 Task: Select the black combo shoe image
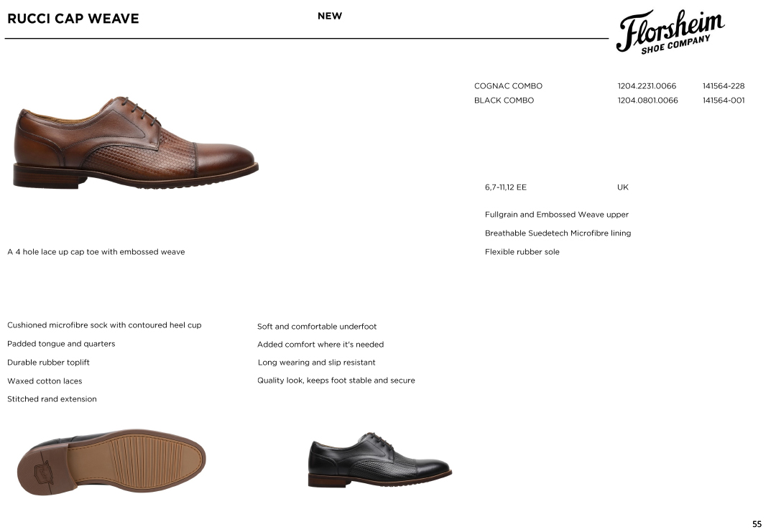379,460
